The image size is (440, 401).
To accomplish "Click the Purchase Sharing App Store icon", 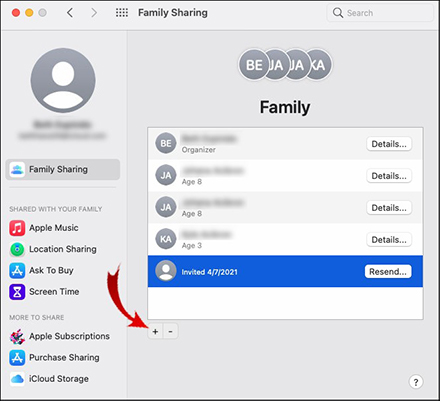I will click(x=17, y=358).
